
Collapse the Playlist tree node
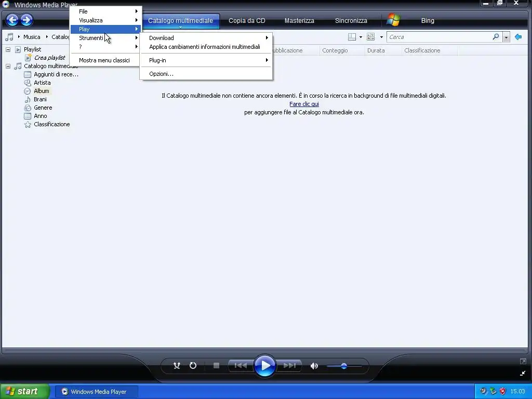point(8,49)
